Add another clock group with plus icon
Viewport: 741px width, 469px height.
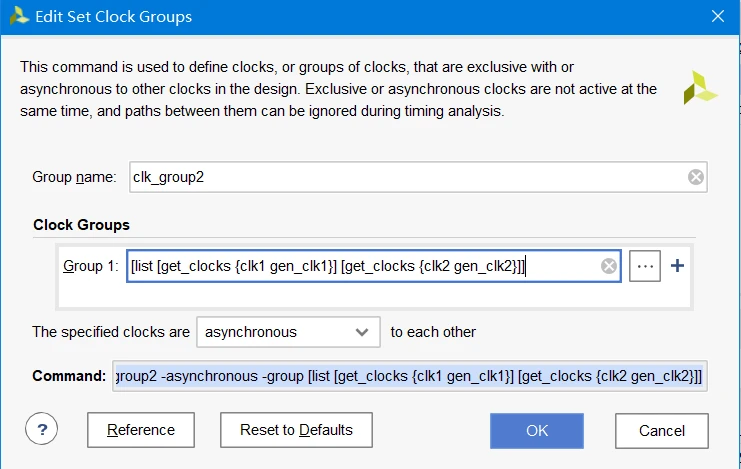pos(678,266)
